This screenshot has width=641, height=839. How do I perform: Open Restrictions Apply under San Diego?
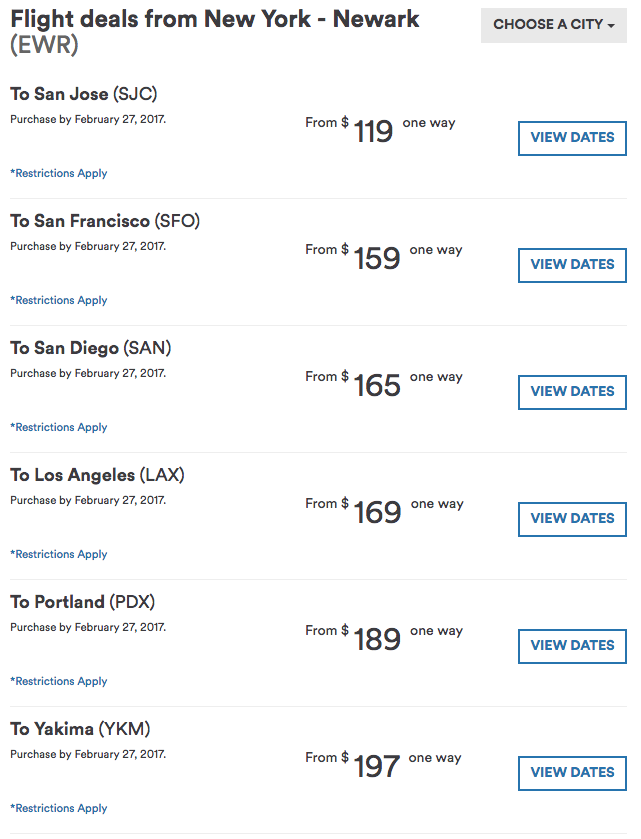(x=59, y=428)
